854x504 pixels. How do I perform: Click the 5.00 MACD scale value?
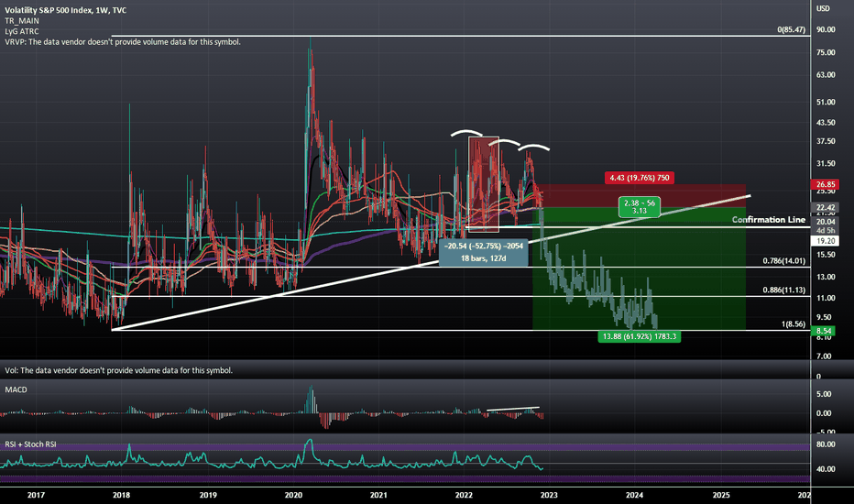tap(824, 394)
